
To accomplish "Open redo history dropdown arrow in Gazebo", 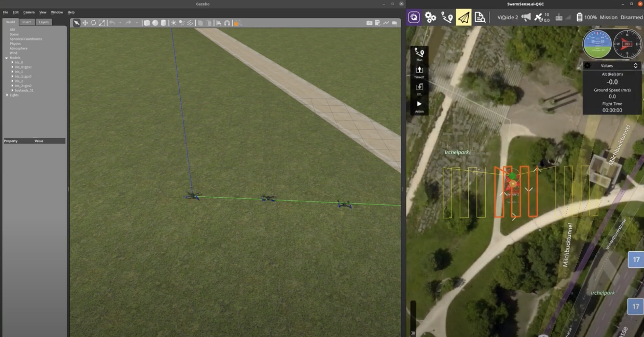I will pyautogui.click(x=137, y=23).
